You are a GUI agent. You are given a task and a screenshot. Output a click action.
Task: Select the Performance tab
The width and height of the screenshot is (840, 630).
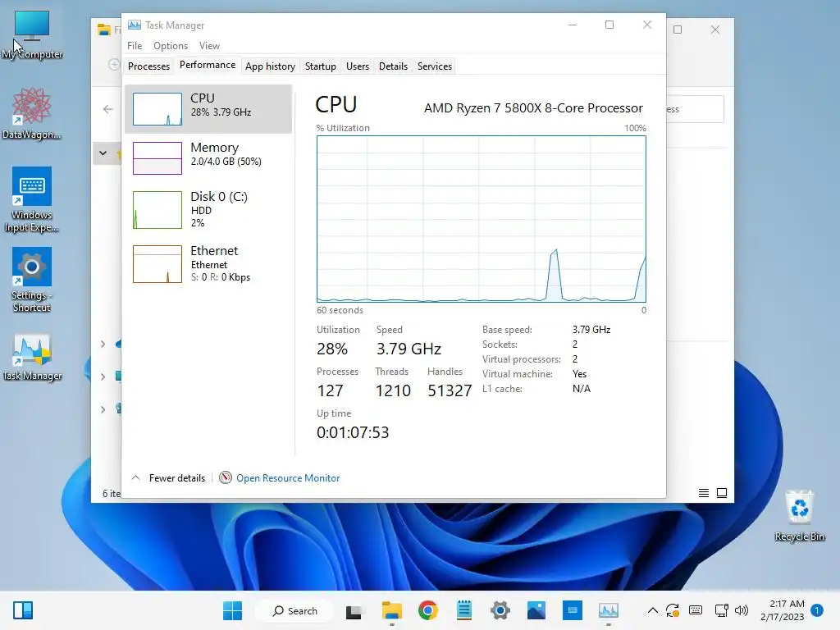click(208, 65)
